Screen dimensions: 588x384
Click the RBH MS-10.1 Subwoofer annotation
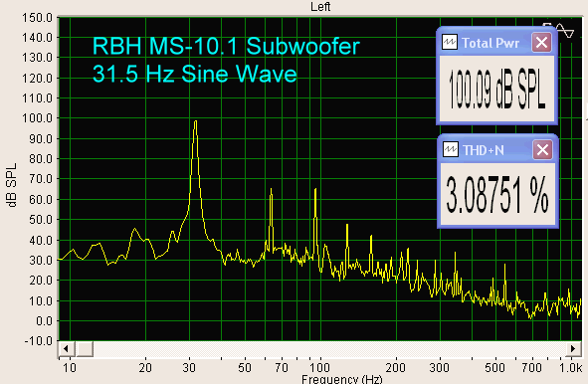pyautogui.click(x=226, y=46)
